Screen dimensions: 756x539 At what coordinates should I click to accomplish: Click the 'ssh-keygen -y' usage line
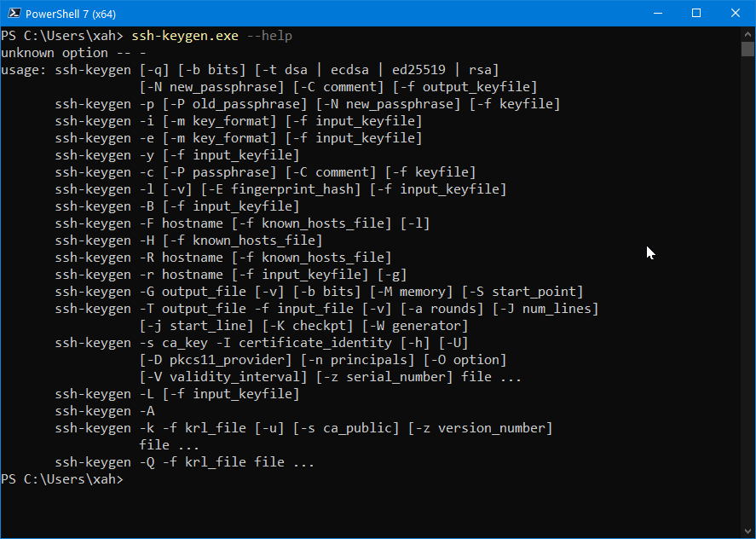177,155
